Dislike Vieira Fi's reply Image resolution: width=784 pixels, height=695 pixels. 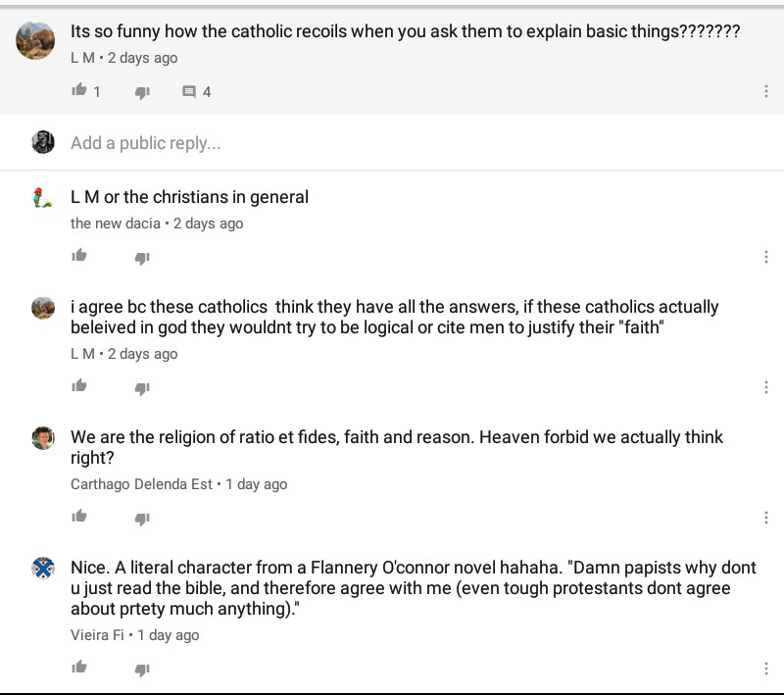coord(142,669)
